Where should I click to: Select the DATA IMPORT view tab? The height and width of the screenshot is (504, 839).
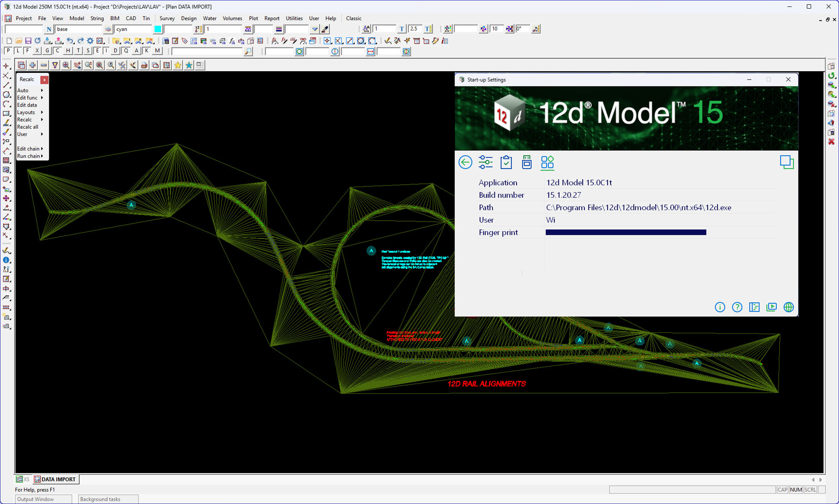click(x=55, y=479)
